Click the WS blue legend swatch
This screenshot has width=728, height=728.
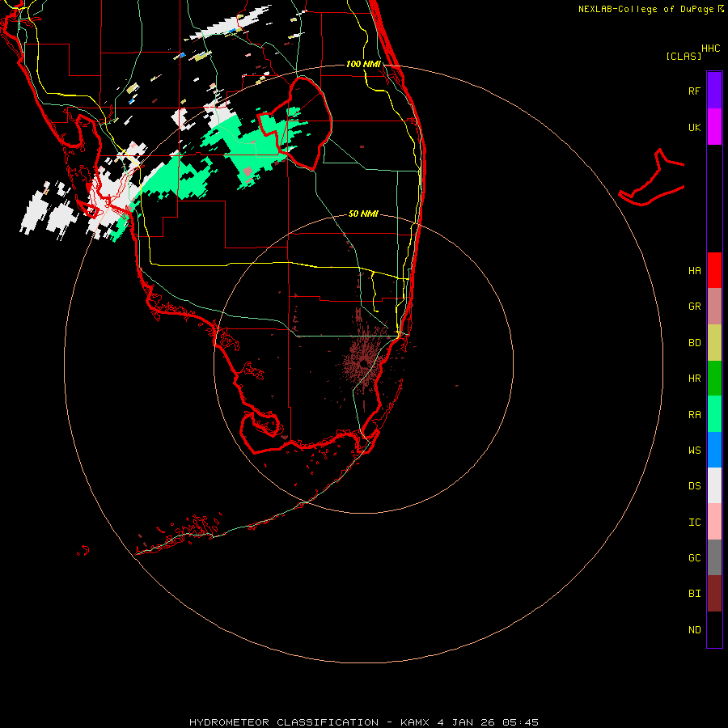tap(714, 450)
